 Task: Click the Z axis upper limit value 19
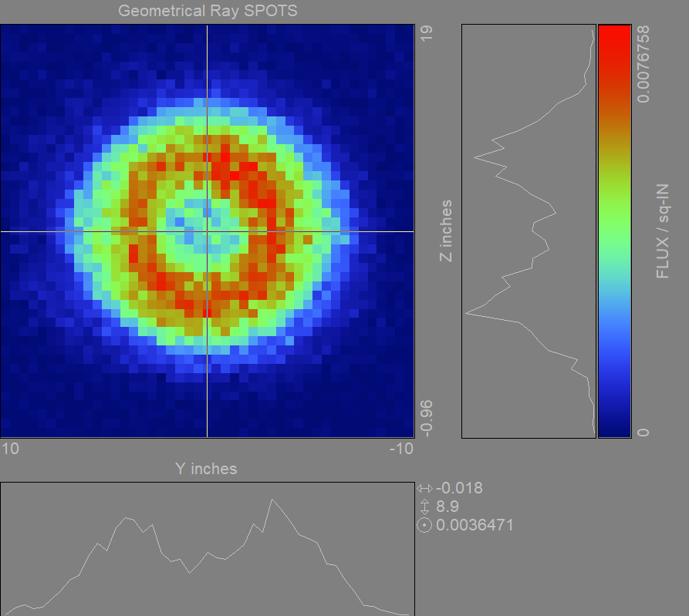pyautogui.click(x=426, y=33)
